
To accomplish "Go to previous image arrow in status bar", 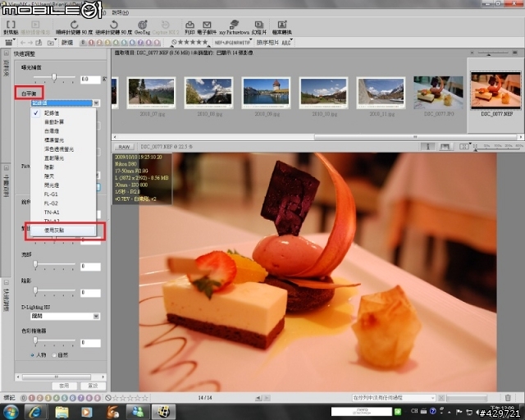I will pos(258,398).
